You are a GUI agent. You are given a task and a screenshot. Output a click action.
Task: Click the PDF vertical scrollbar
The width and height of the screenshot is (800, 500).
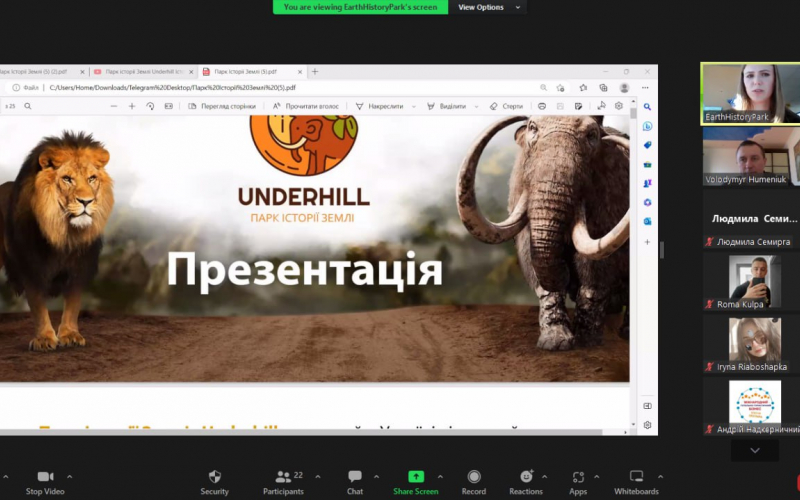[x=633, y=113]
